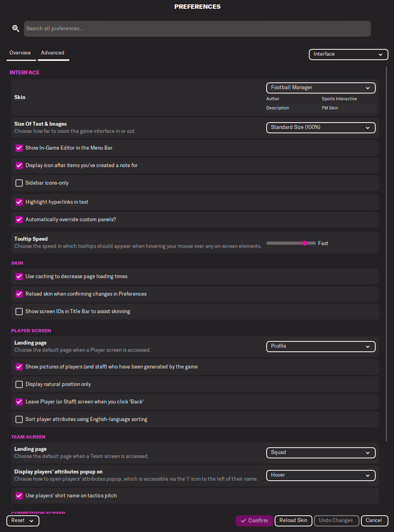Enable Show screen IDs in Title Bar

point(19,312)
